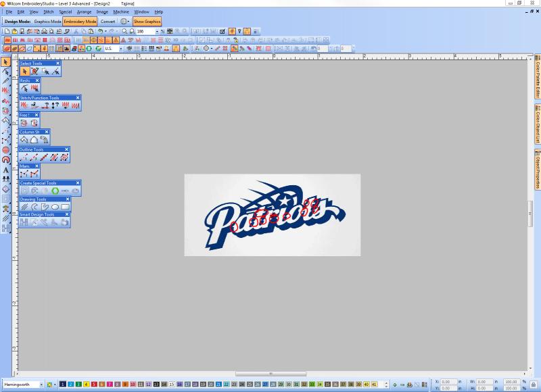Click the green ring tool in Create Special Tools

55,191
